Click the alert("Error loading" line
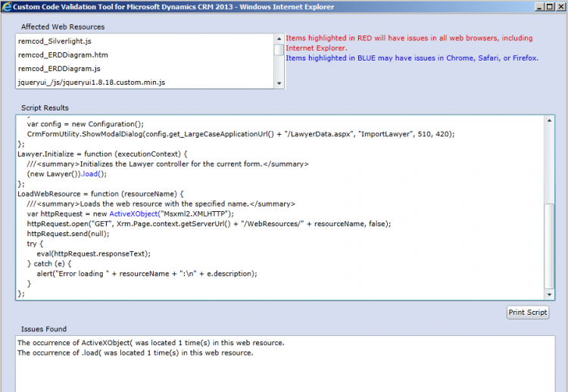The height and width of the screenshot is (392, 568). [x=147, y=274]
